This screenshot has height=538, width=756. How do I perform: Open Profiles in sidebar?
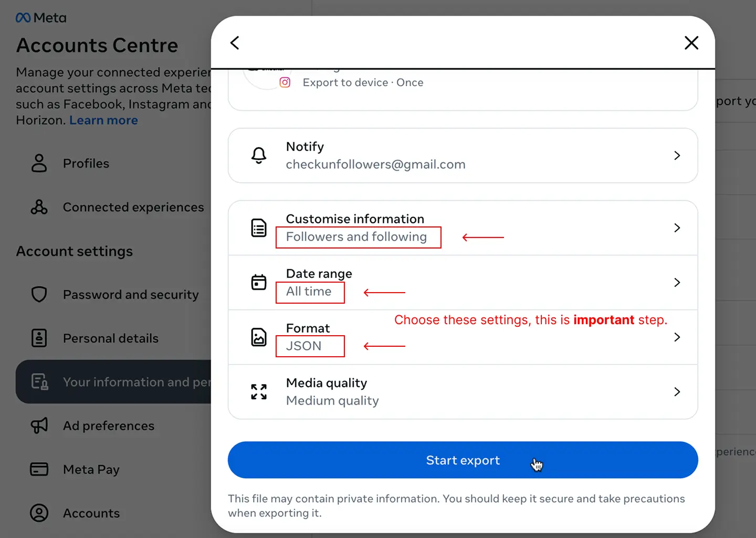[x=86, y=163]
